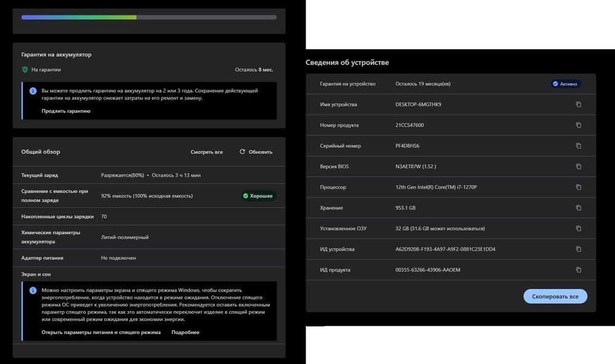Screen dimensions: 615x364
Task: Click "Смотреть все" in overview header
Action: click(207, 152)
